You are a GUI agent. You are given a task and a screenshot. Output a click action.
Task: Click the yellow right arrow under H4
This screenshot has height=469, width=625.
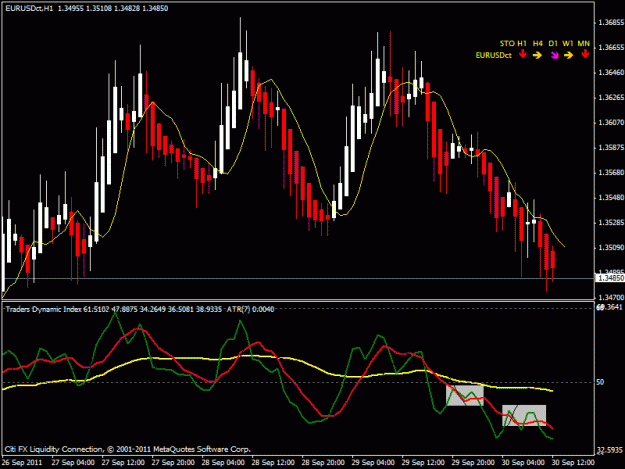pos(537,55)
